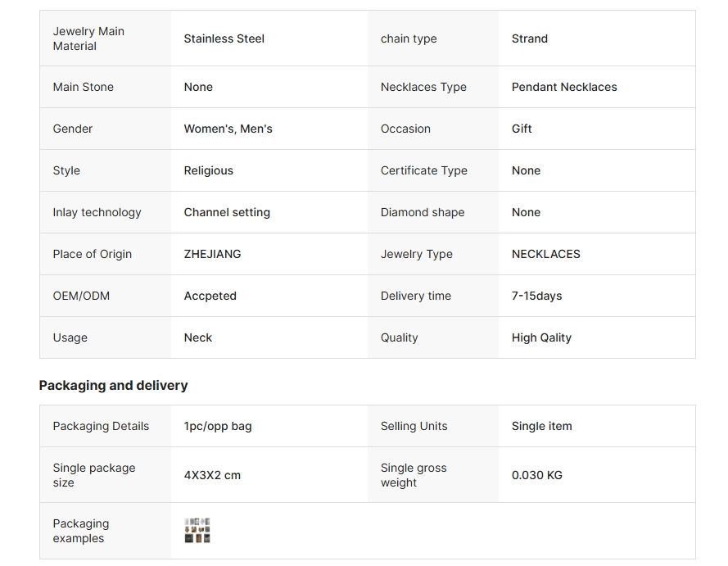
Task: Click the Jewelry Main Material label
Action: tap(88, 38)
